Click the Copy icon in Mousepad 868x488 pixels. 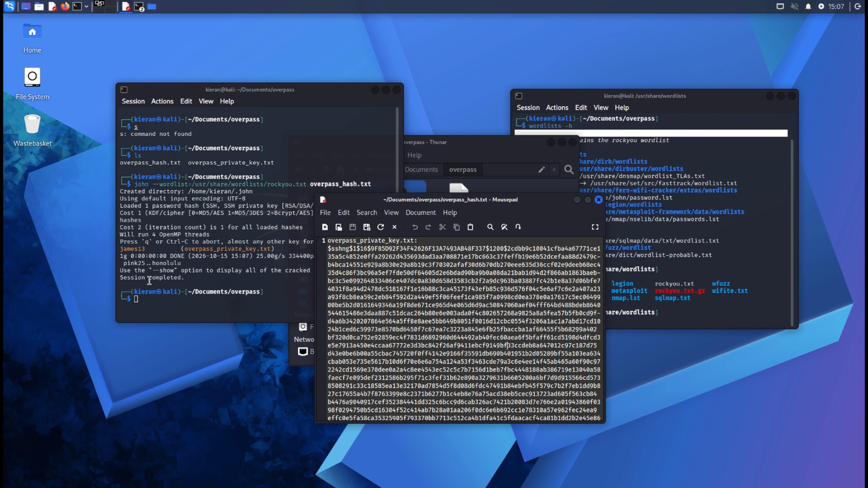point(457,227)
